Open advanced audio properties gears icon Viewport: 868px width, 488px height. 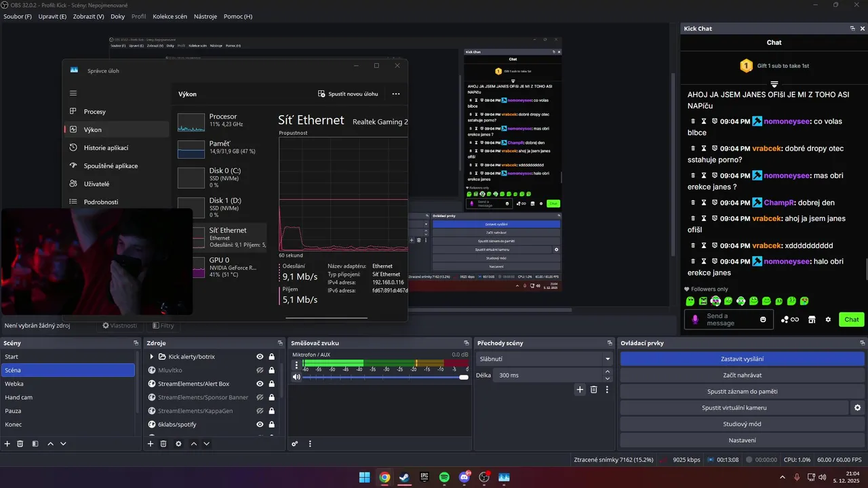(x=295, y=443)
